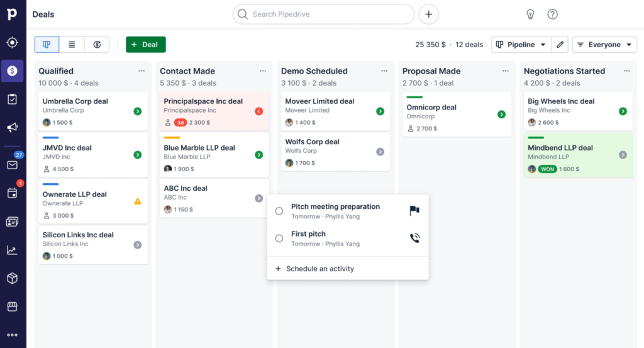Click the green add Deal button
Viewport: 644px width, 348px height.
point(146,45)
